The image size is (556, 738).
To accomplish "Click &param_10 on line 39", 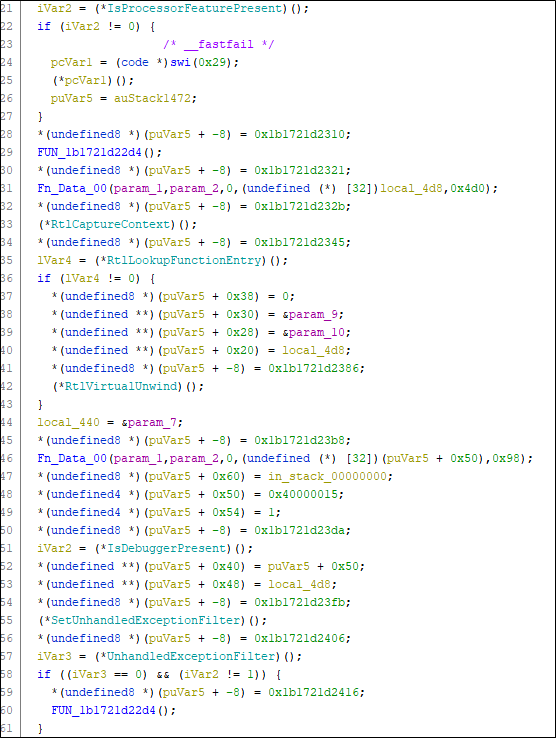I will pos(313,332).
